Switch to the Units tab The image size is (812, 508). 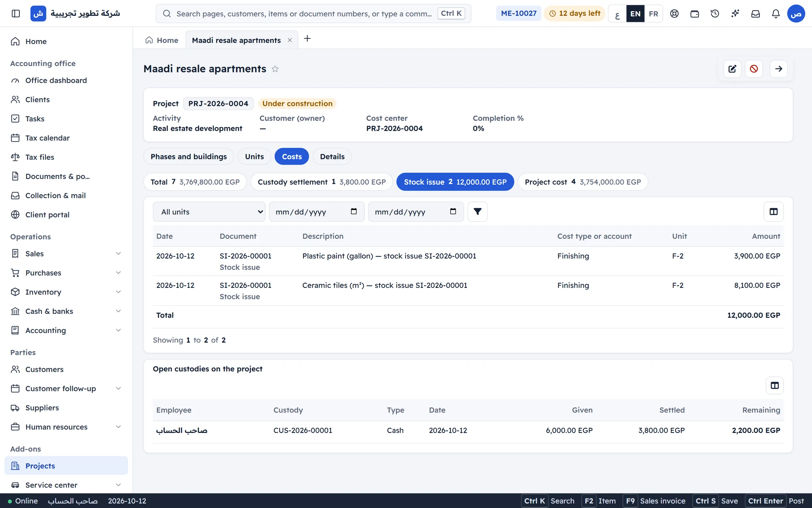point(254,156)
